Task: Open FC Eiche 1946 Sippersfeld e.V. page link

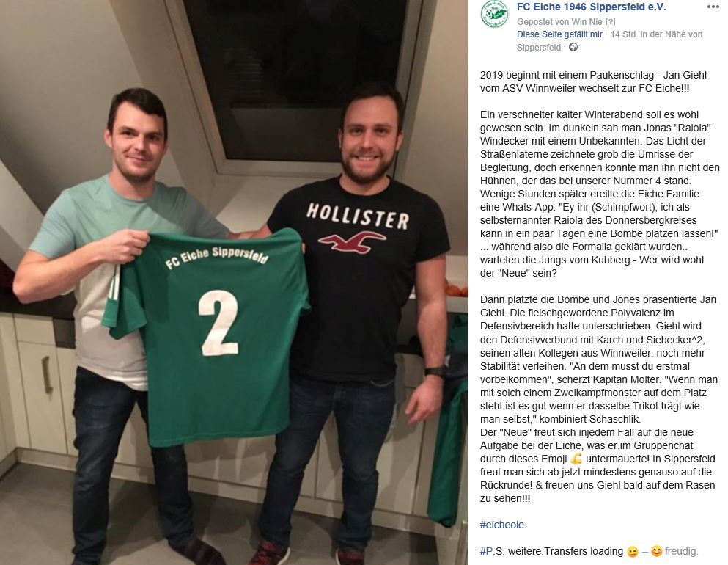Action: click(591, 7)
